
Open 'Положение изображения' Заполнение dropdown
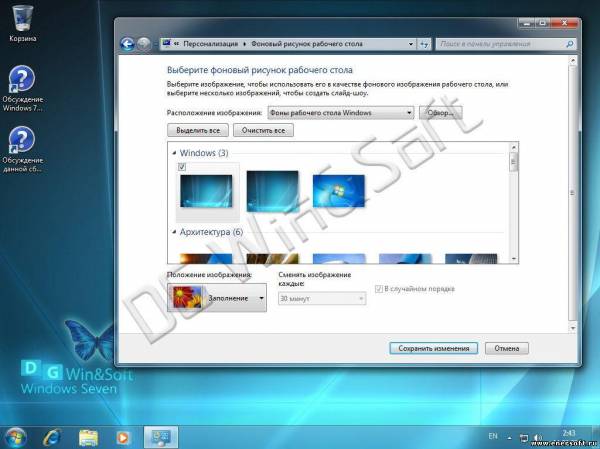[217, 298]
